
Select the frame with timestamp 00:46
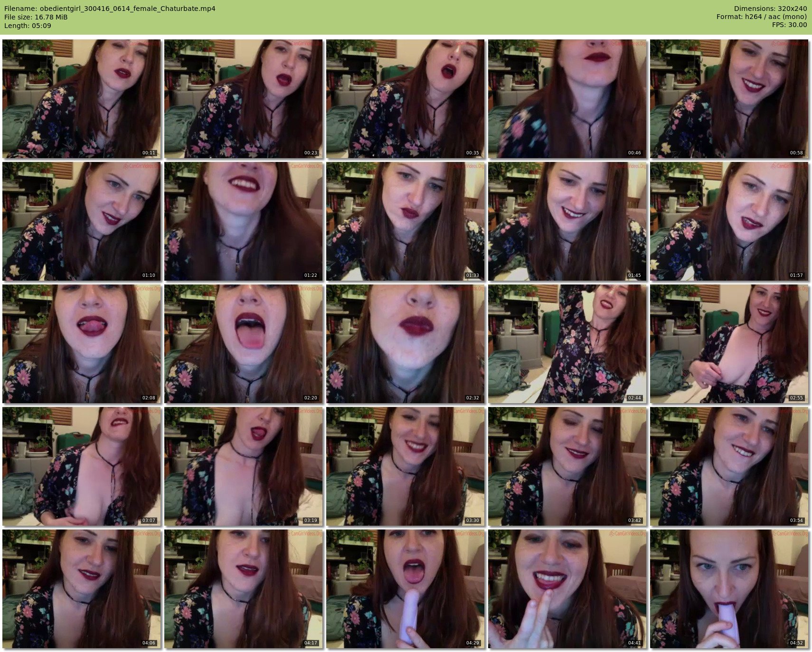pos(567,99)
